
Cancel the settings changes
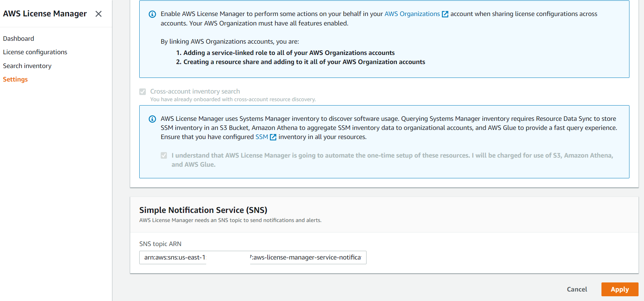pyautogui.click(x=577, y=289)
